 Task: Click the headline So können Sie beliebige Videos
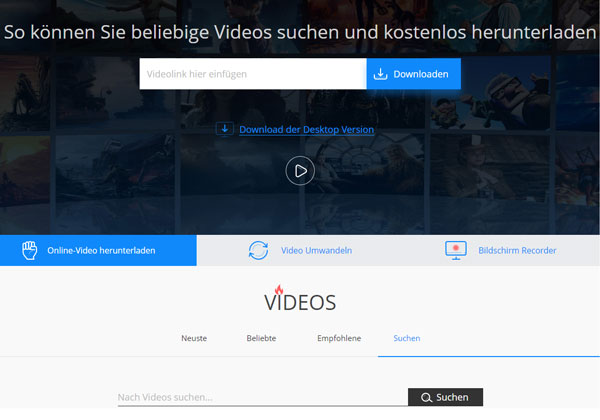point(300,32)
